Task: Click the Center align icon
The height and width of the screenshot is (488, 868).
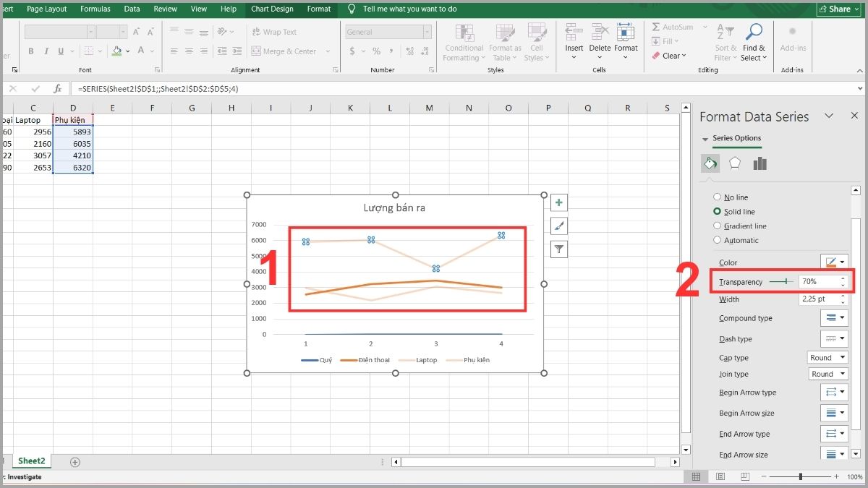Action: tap(190, 51)
